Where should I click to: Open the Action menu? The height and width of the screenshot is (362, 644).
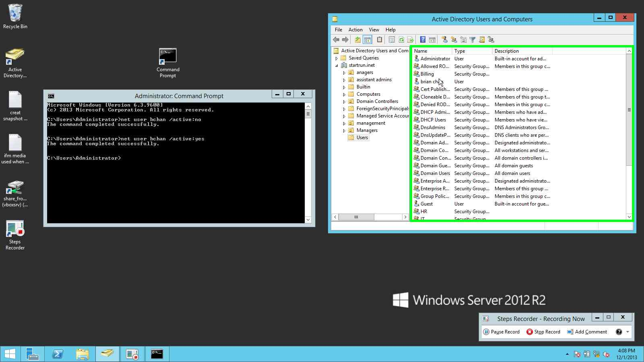coord(355,29)
